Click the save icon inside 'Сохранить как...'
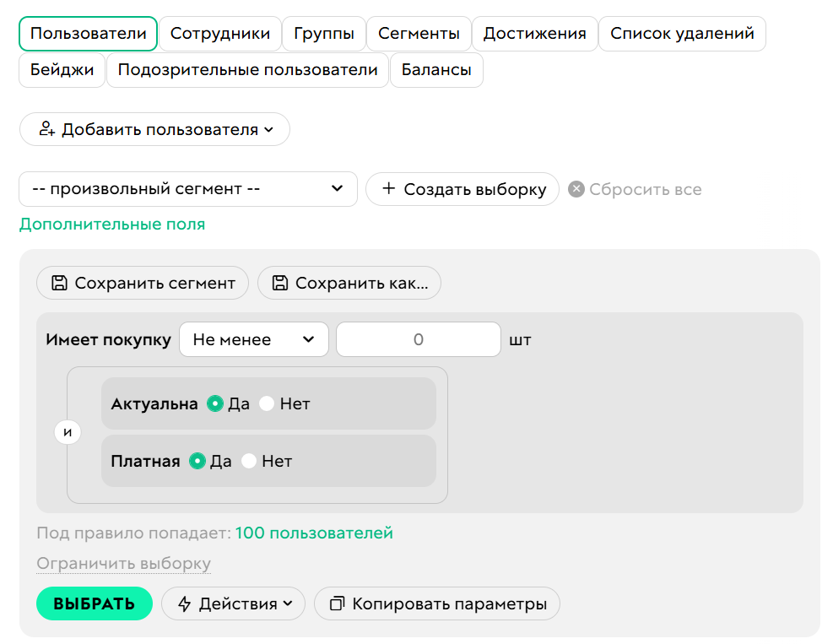Viewport: 833px width, 644px height. coord(280,283)
